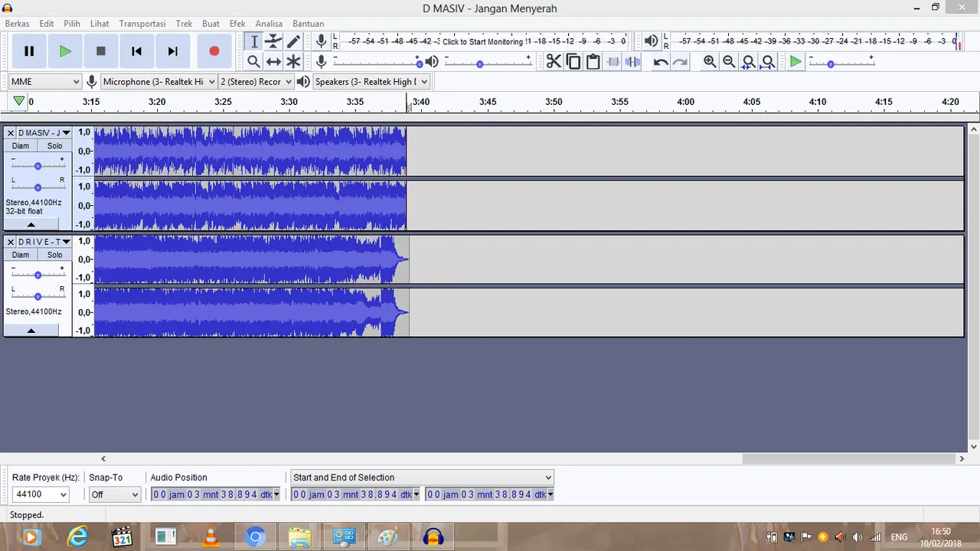Fit whole project in window icon
The width and height of the screenshot is (980, 551).
(x=768, y=62)
